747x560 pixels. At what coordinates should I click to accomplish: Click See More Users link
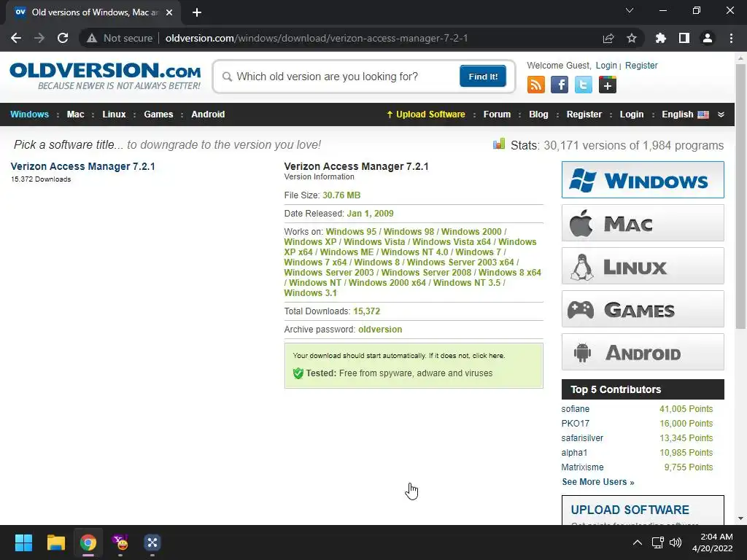tap(598, 482)
